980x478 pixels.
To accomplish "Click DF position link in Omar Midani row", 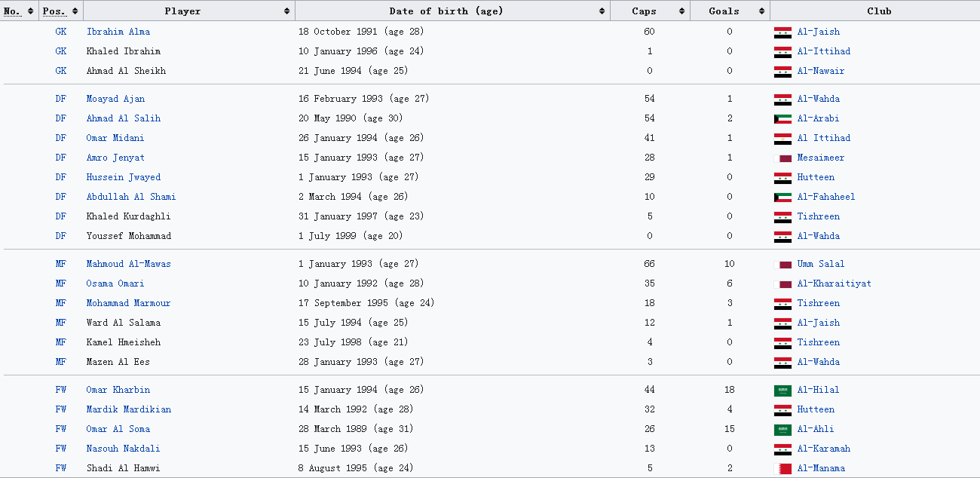I will (61, 138).
